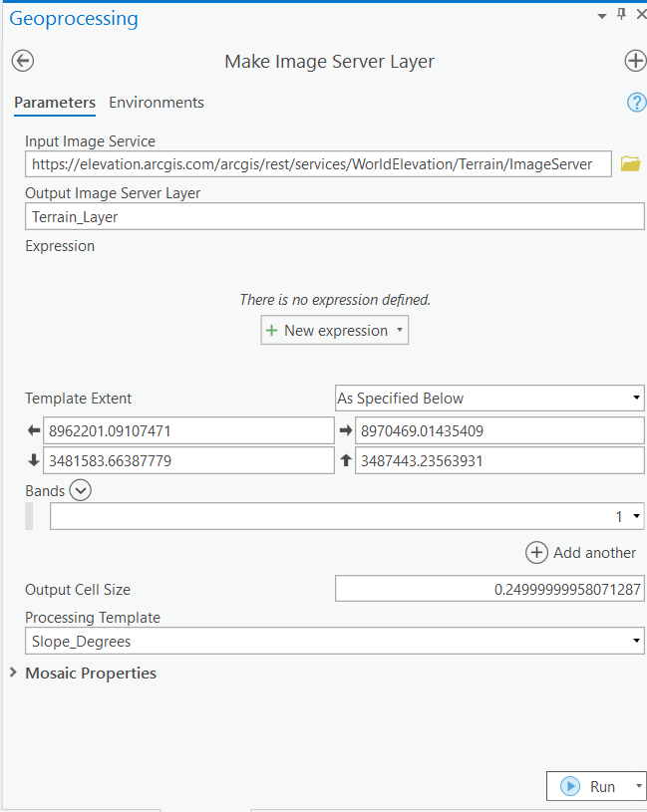
Task: Navigate back using the back arrow icon
Action: (x=22, y=61)
